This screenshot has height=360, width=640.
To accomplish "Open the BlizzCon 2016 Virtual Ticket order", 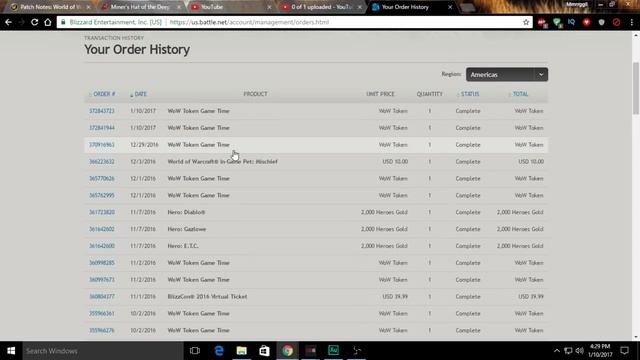I will pos(102,297).
